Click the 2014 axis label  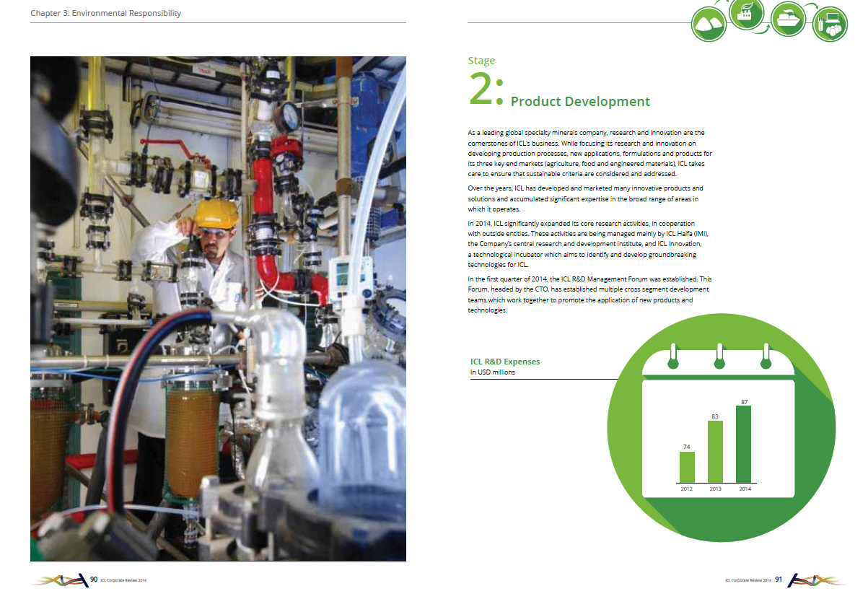click(744, 489)
